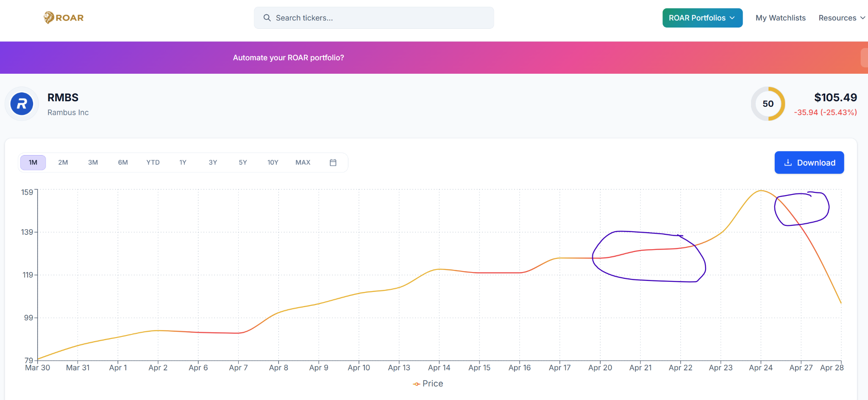
Task: Click the score 50 gauge ring
Action: (768, 104)
